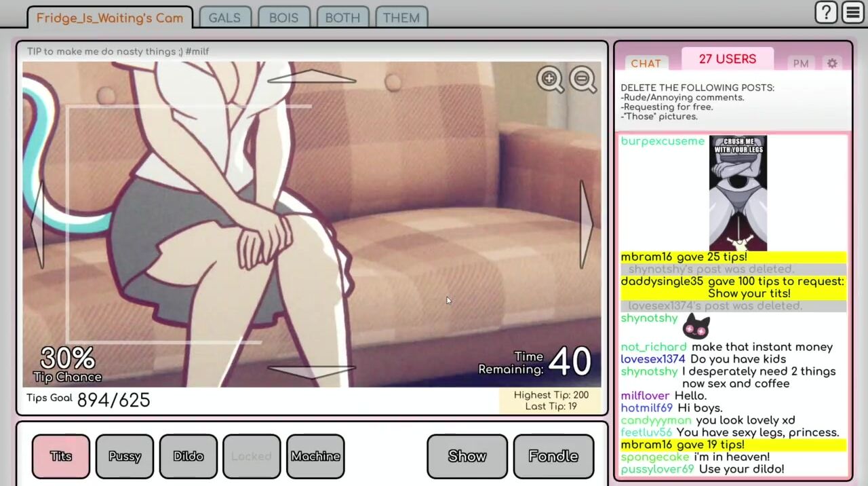The height and width of the screenshot is (486, 868).
Task: Select the Dildo option button
Action: pyautogui.click(x=188, y=456)
